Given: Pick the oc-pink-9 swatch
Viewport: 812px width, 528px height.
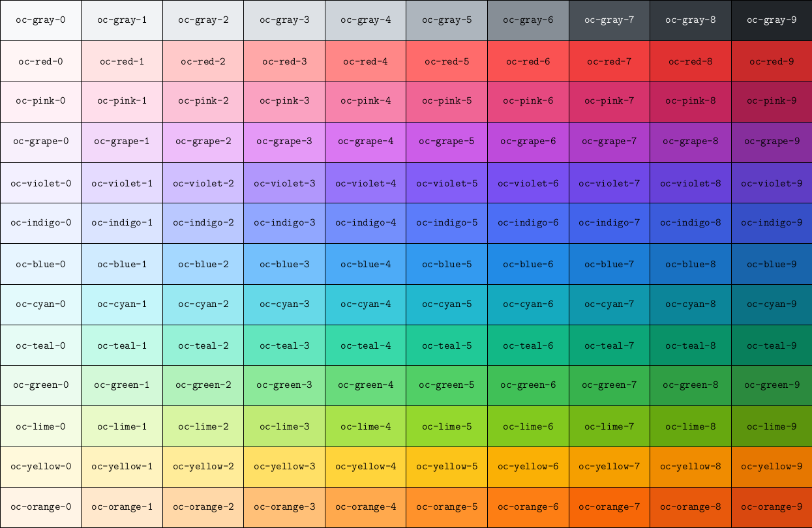Looking at the screenshot, I should tap(772, 102).
